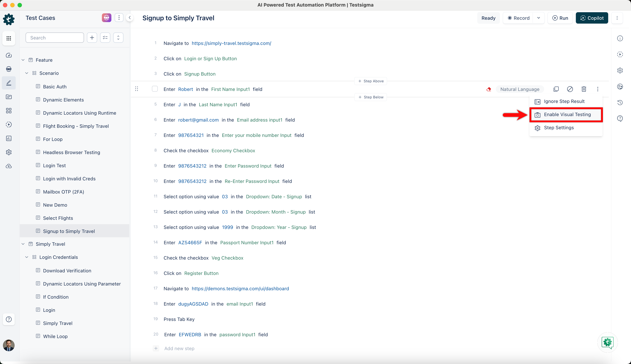Viewport: 631px width, 364px height.
Task: Collapse the Feature tree node
Action: click(23, 60)
